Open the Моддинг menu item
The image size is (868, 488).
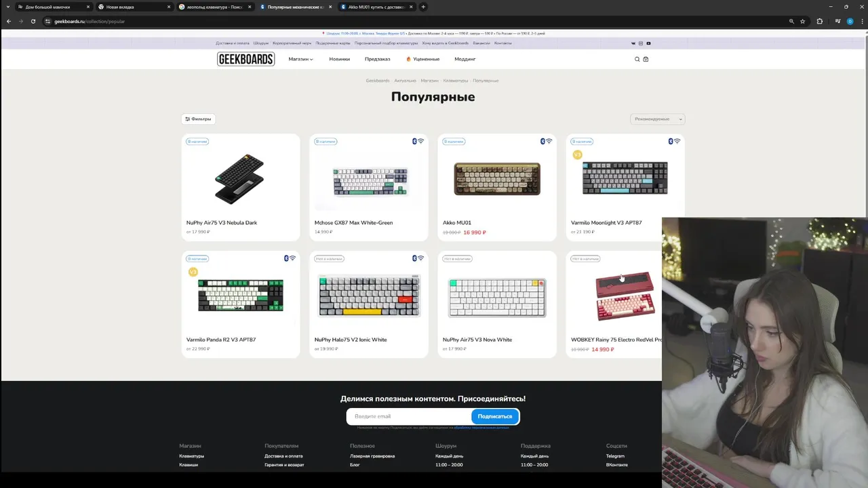465,59
